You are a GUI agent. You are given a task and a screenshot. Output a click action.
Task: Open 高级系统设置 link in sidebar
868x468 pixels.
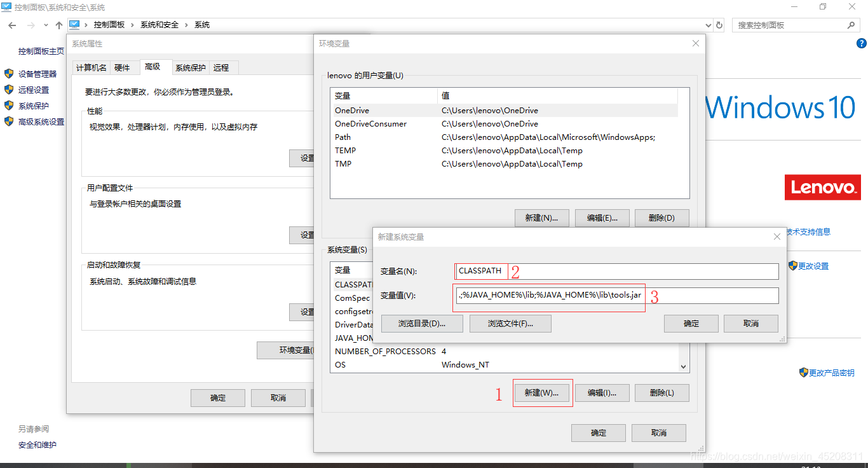pyautogui.click(x=41, y=121)
